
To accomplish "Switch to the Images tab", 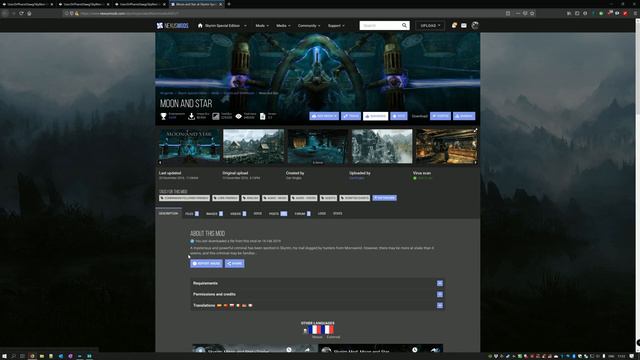I will pyautogui.click(x=214, y=213).
